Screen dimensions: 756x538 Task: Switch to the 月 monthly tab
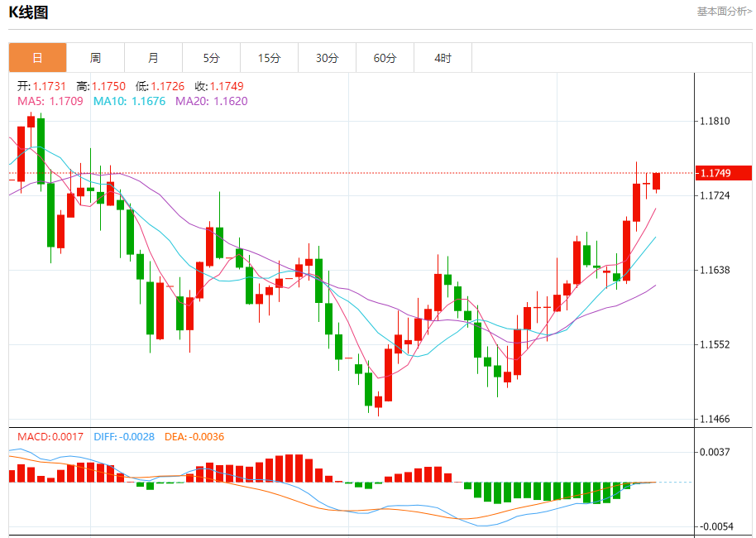tap(153, 58)
